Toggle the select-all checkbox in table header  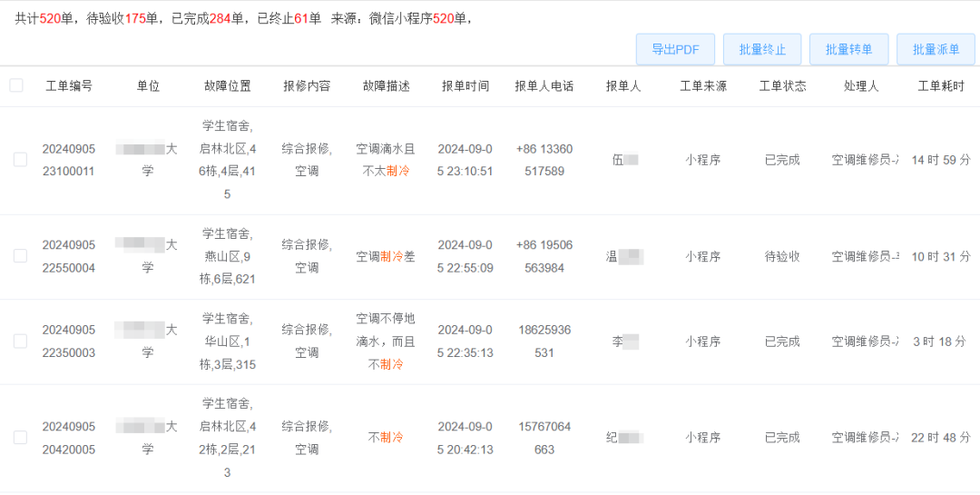[16, 85]
